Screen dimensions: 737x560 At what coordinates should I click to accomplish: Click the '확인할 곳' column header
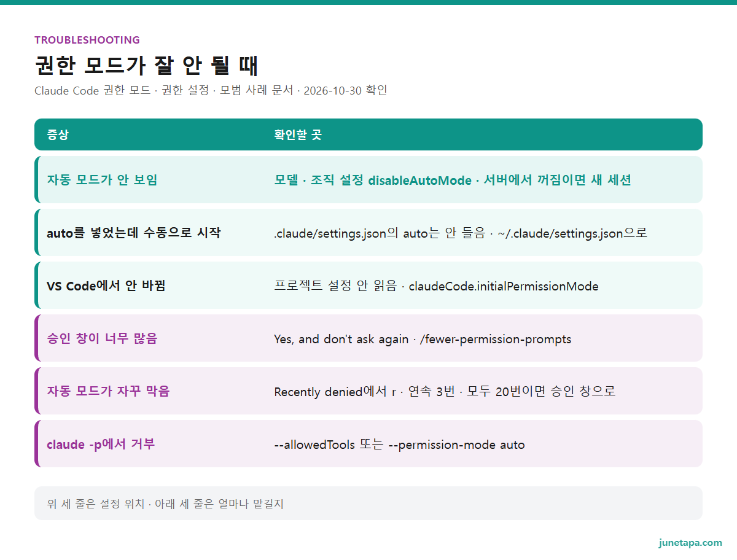click(x=297, y=134)
